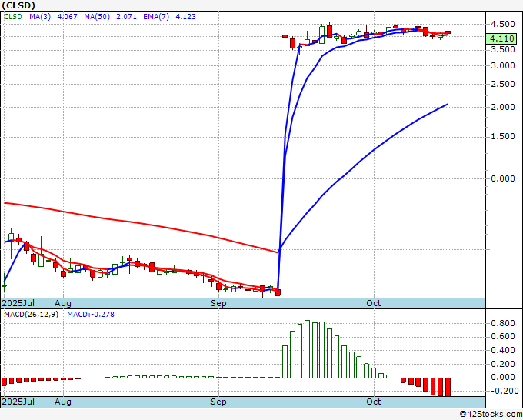This screenshot has height=420, width=523.
Task: Click the 0.600 MACD axis label
Action: coord(503,337)
